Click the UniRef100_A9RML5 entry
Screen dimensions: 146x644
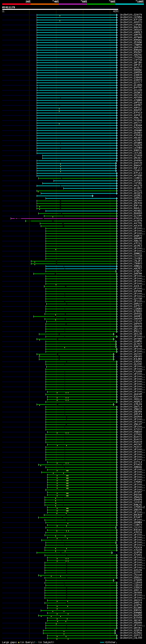131,32
